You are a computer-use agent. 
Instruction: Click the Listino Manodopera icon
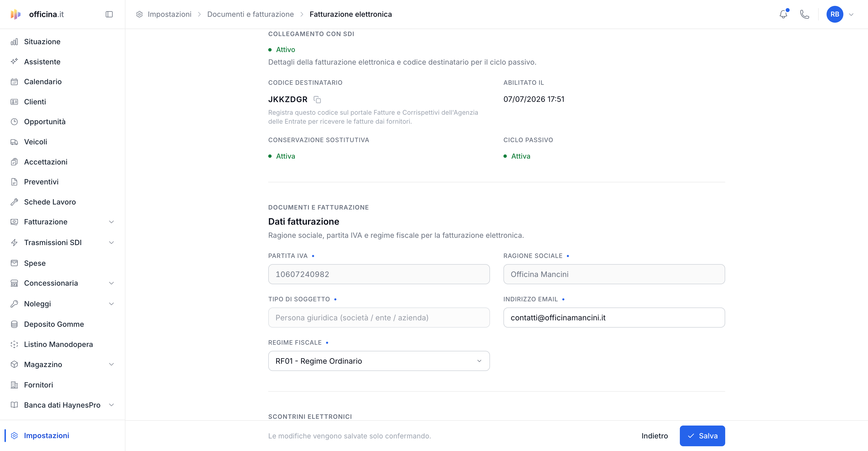tap(14, 344)
